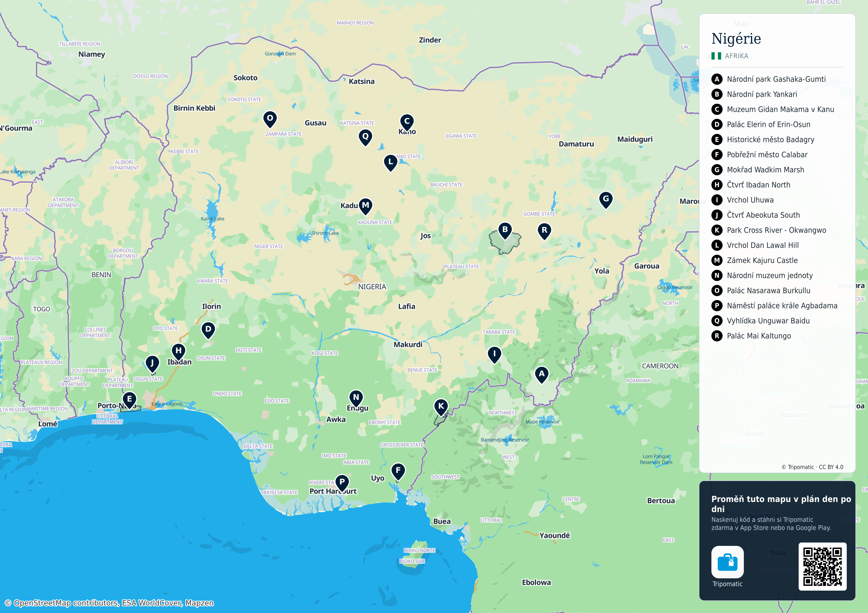Click legend entry Park Cross River - Okwangwo

[776, 230]
